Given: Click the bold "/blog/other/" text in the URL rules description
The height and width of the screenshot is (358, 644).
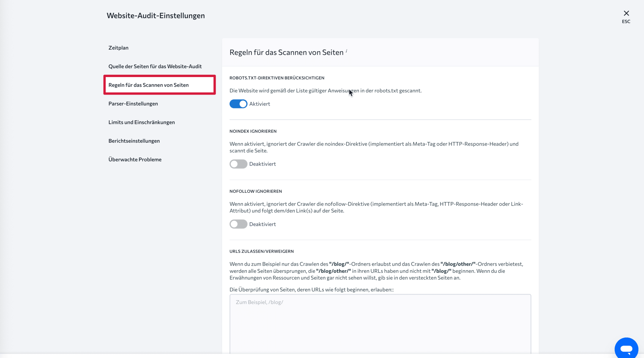Looking at the screenshot, I should pos(457,264).
